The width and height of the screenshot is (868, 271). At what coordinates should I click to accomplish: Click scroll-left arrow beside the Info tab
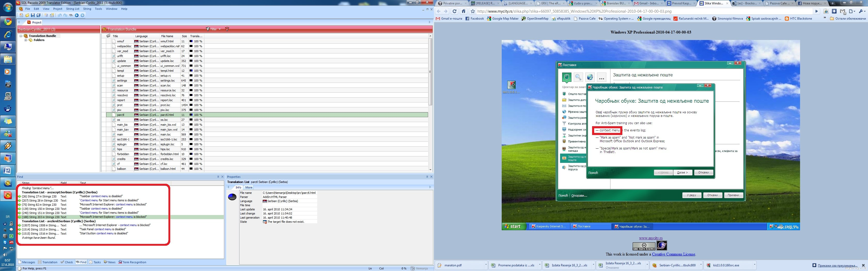pos(228,187)
